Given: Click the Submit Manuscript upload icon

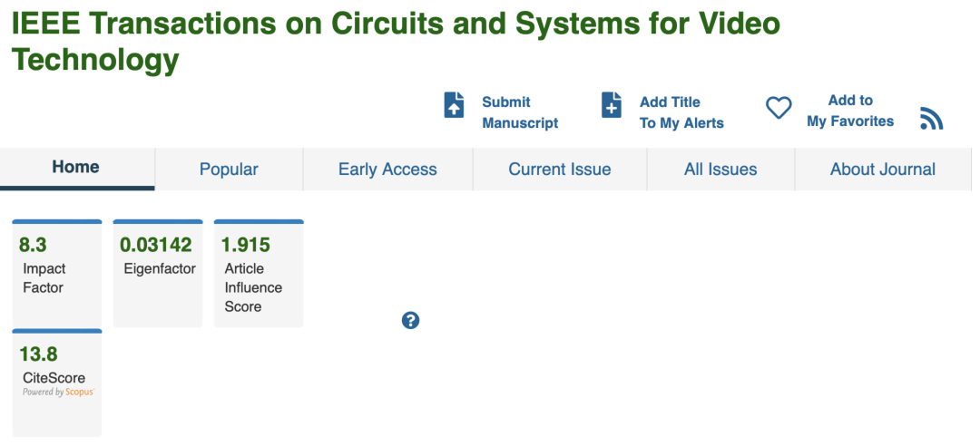Looking at the screenshot, I should pos(454,105).
